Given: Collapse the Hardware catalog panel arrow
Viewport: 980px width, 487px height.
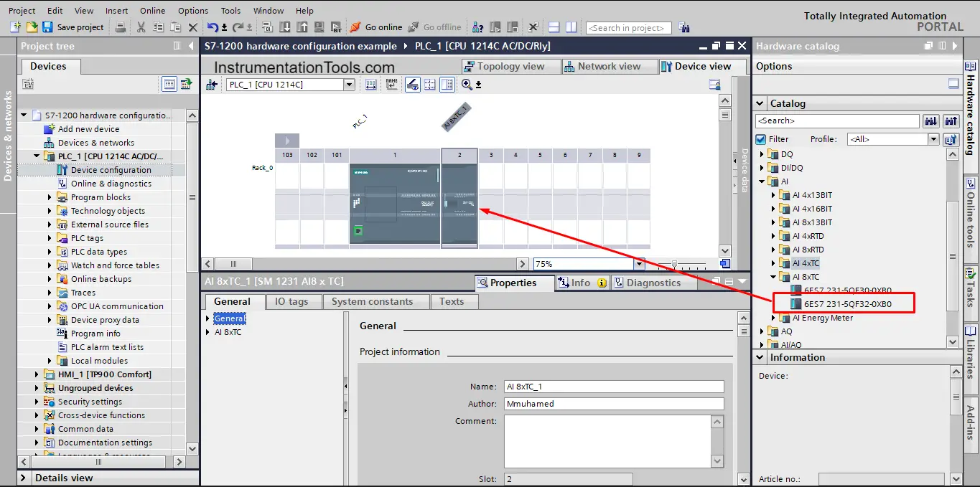Looking at the screenshot, I should 953,46.
